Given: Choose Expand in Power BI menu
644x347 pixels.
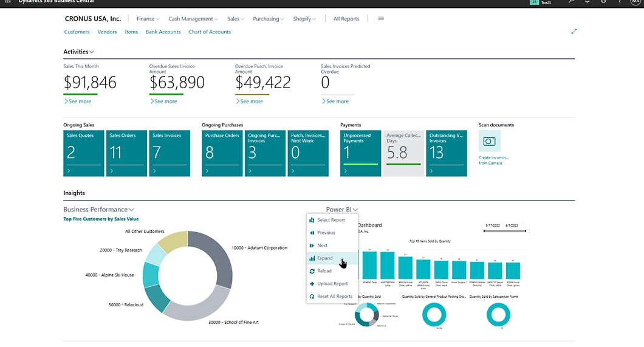Looking at the screenshot, I should (332, 258).
